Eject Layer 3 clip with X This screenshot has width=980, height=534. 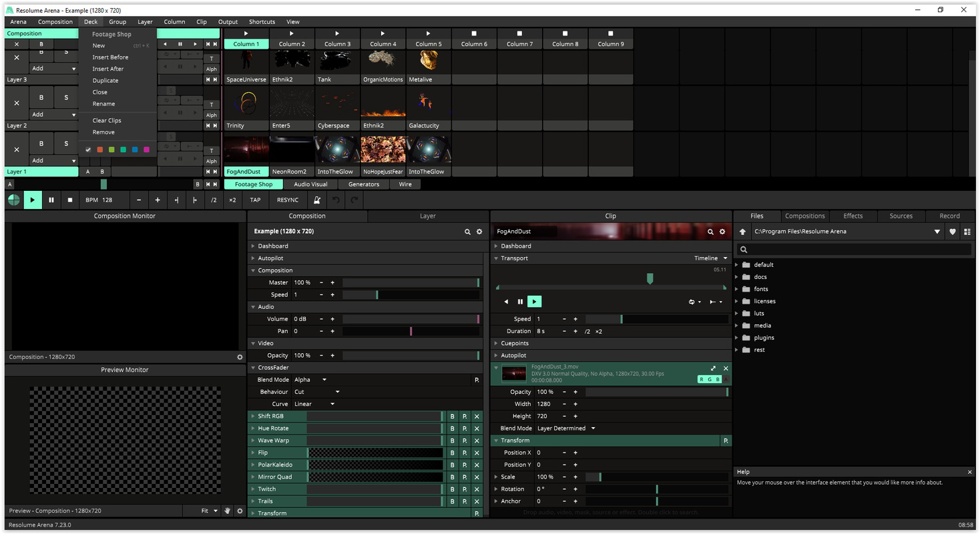click(17, 56)
